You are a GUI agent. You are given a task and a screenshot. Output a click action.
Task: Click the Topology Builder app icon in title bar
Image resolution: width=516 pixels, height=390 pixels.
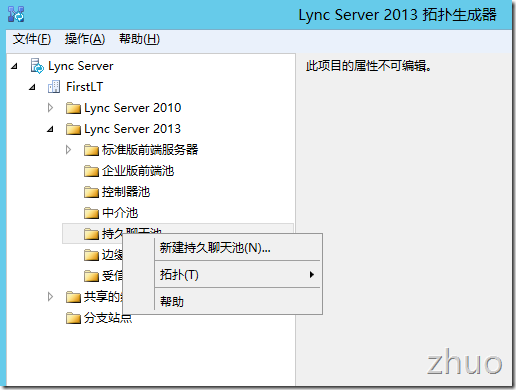pos(16,14)
